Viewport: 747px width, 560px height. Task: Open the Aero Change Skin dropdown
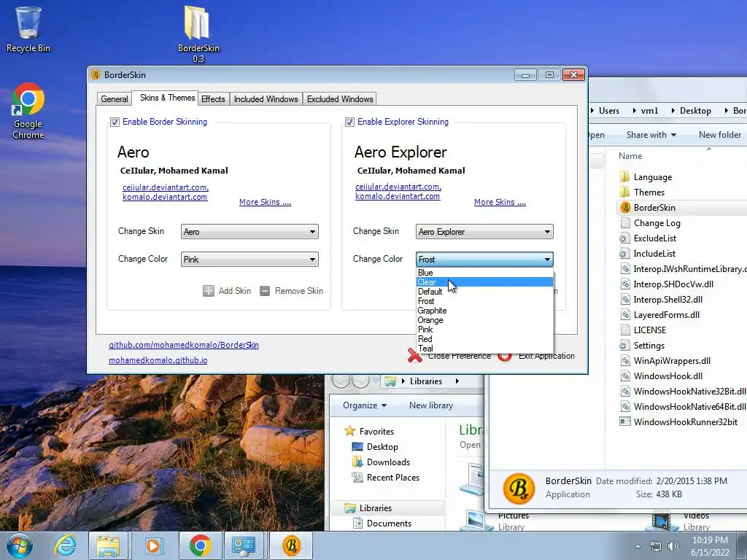tap(249, 231)
